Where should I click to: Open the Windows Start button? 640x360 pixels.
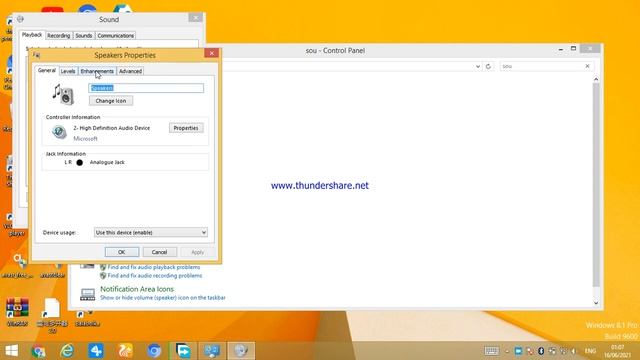11,351
